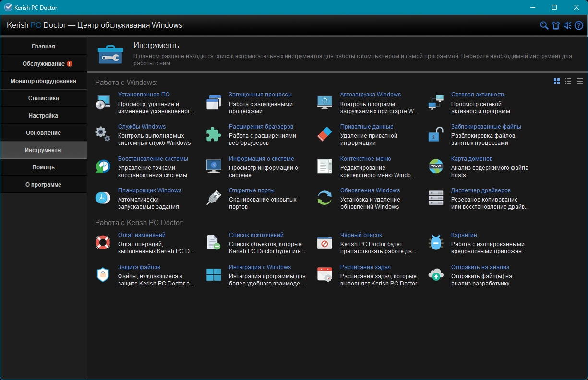Open the Контекстное меню link
The width and height of the screenshot is (588, 380).
(x=366, y=159)
